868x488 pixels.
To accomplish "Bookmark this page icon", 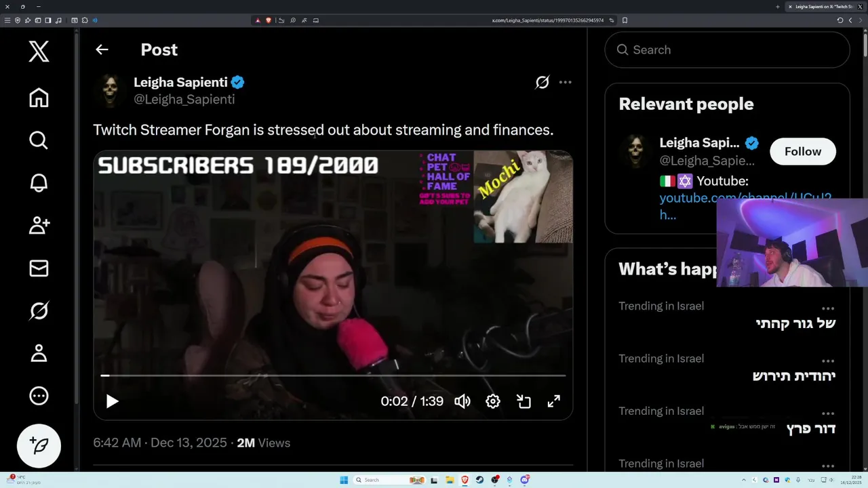I will tap(625, 20).
